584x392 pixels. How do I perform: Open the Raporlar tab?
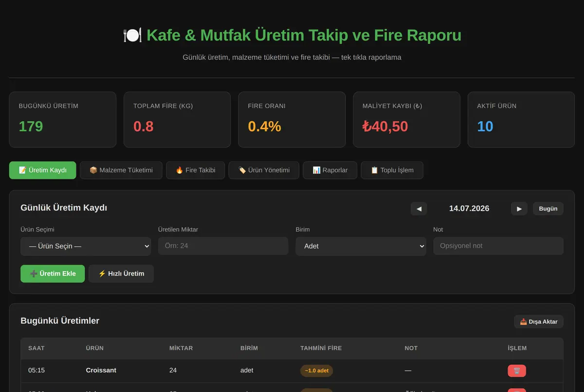pos(330,170)
